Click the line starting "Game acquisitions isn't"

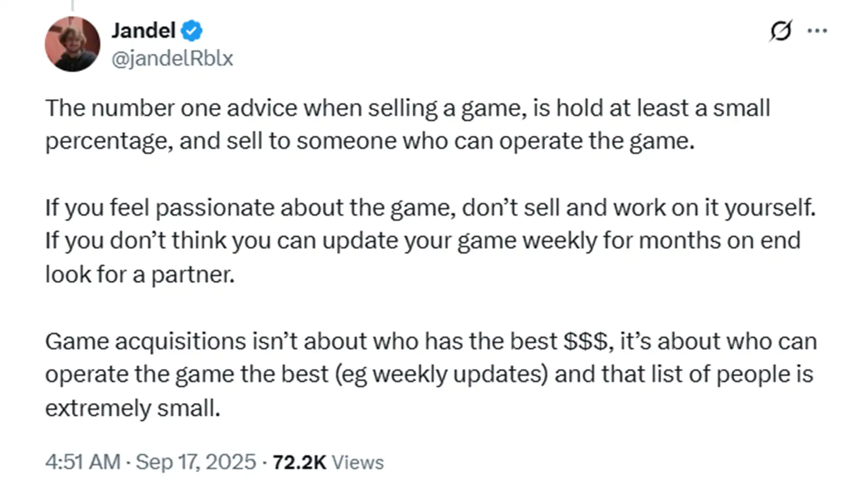click(x=430, y=341)
